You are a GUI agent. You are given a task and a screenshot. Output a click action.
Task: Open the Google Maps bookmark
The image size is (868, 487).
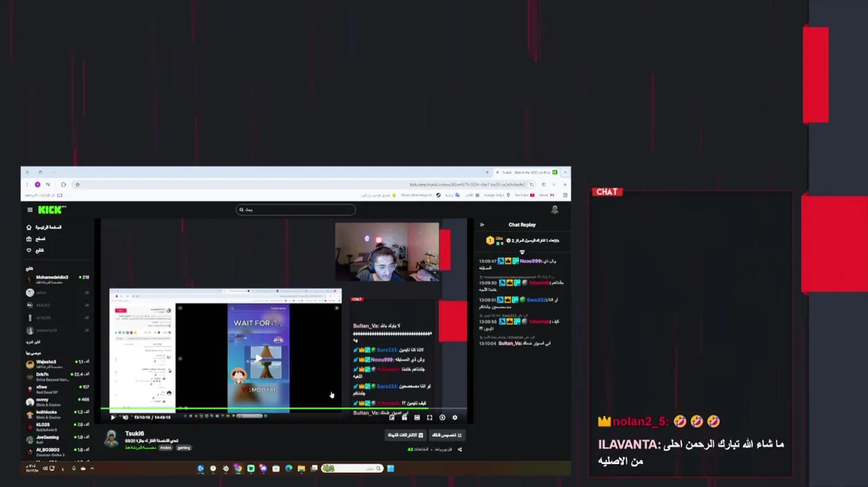497,195
